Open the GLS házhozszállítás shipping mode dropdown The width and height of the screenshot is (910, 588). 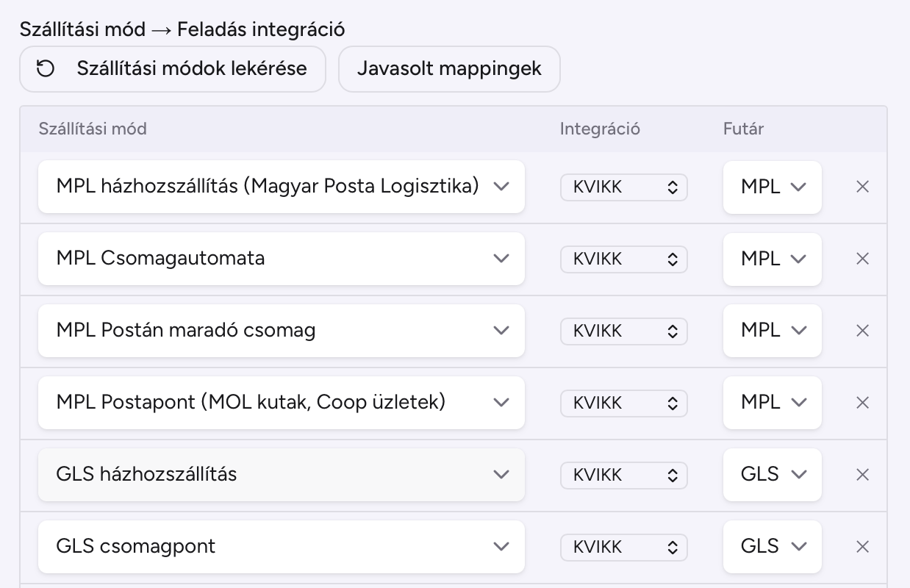(282, 475)
